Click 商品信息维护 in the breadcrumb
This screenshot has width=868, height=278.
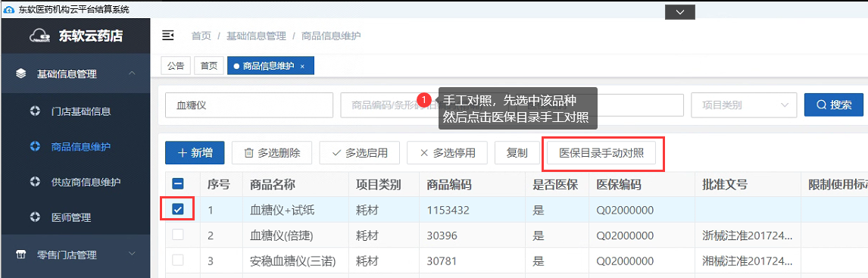click(x=331, y=36)
